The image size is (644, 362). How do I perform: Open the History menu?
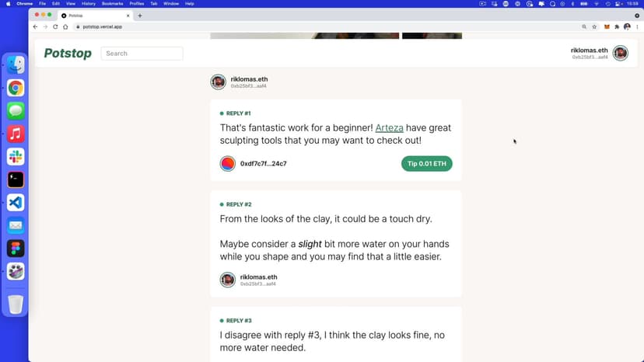pyautogui.click(x=89, y=4)
